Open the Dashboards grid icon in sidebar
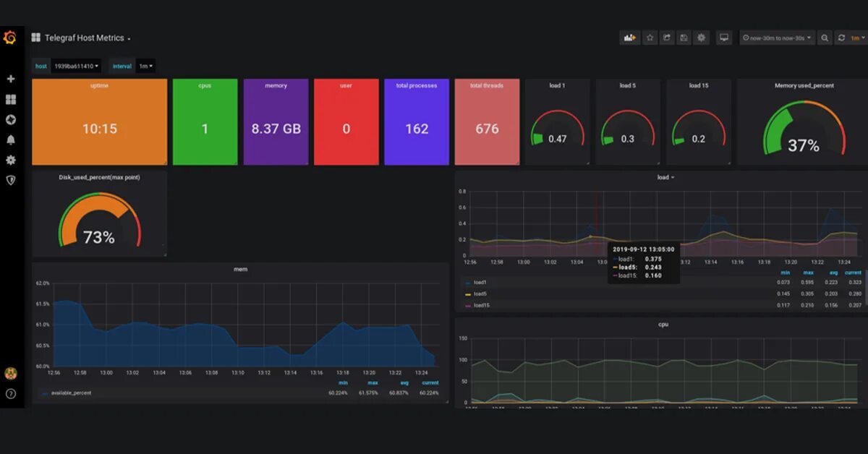Screen dimensions: 868x454 [x=10, y=99]
